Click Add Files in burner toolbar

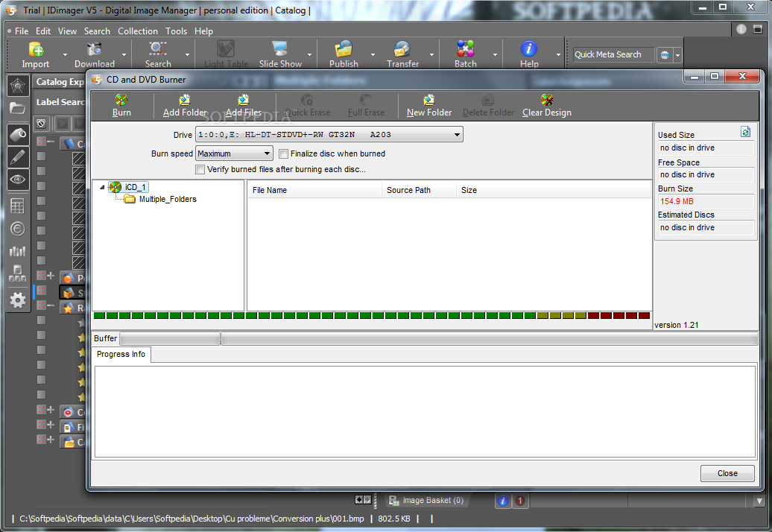pyautogui.click(x=244, y=106)
